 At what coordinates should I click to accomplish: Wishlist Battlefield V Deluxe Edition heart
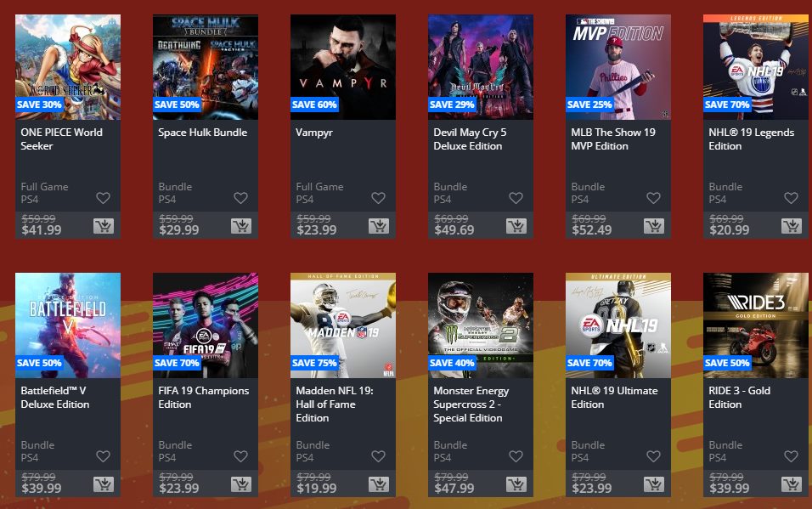click(x=103, y=456)
